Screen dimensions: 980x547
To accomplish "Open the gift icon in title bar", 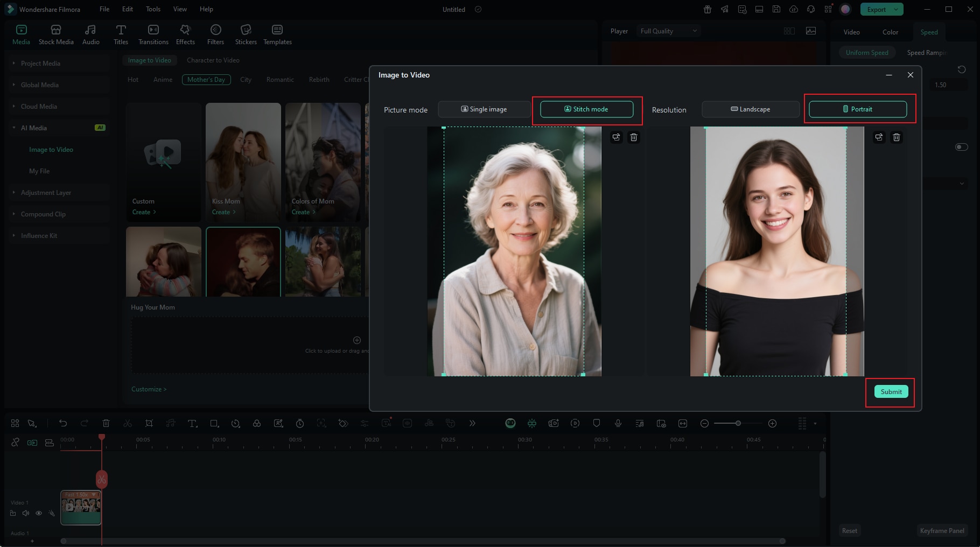I will 708,9.
